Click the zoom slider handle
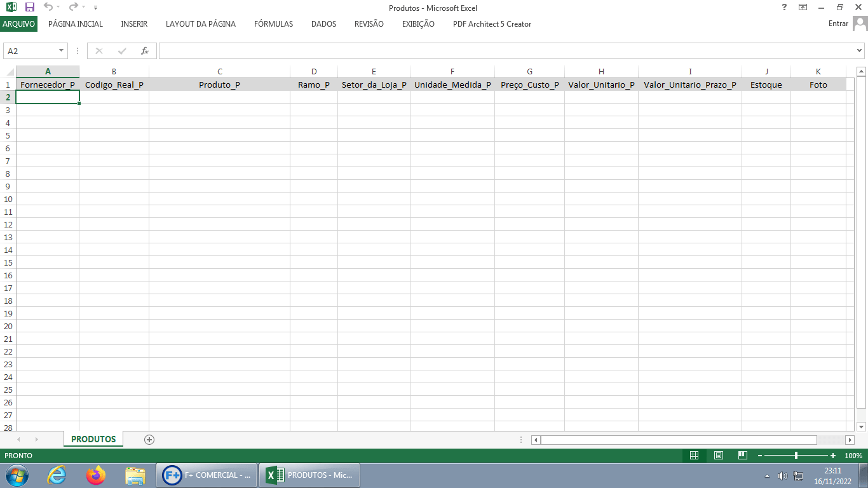 [x=796, y=456]
